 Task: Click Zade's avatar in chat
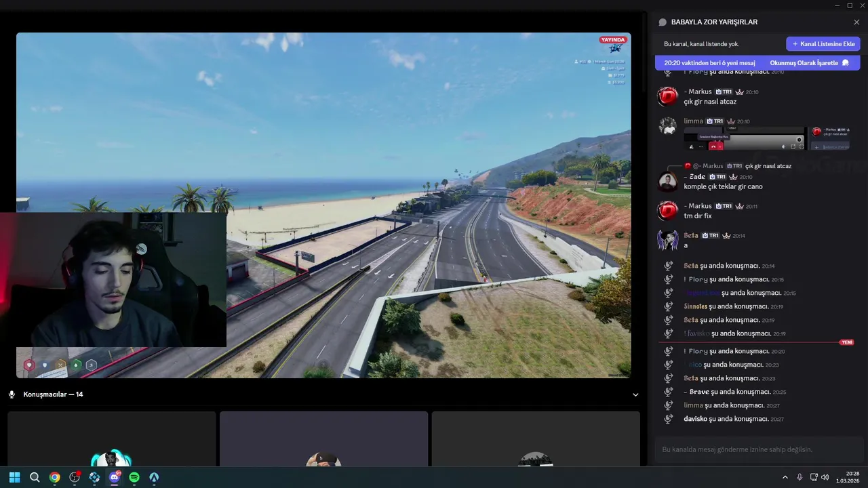click(x=668, y=182)
